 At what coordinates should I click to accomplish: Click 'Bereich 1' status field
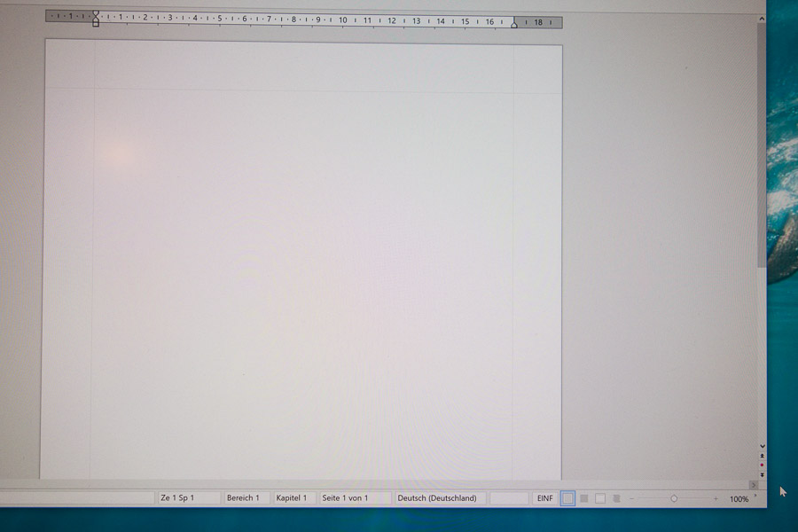point(246,498)
